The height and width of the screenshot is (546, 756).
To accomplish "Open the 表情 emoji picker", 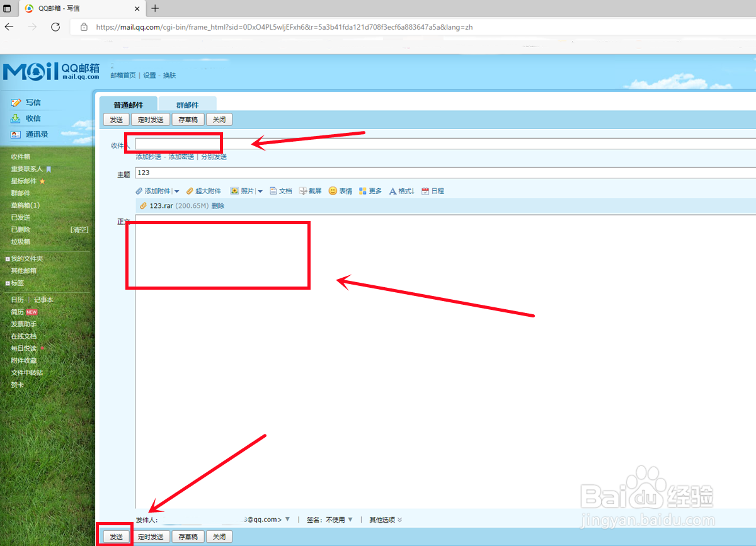I will (333, 191).
